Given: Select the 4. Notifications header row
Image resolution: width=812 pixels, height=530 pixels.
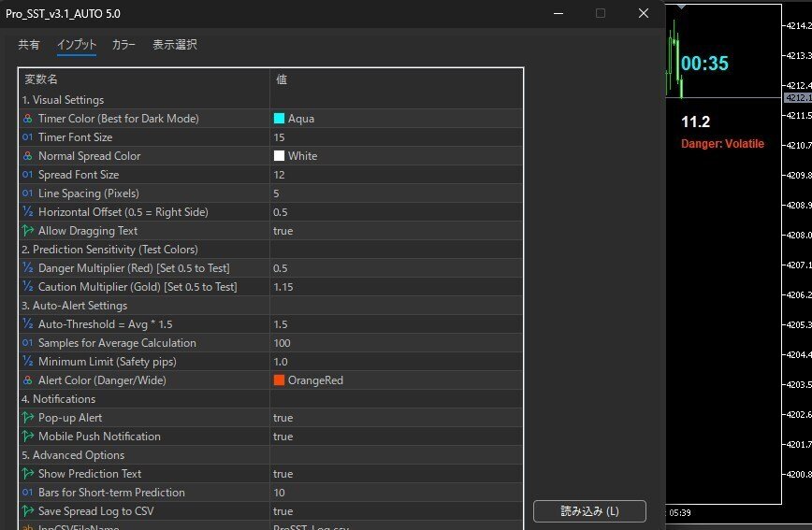Looking at the screenshot, I should 270,399.
